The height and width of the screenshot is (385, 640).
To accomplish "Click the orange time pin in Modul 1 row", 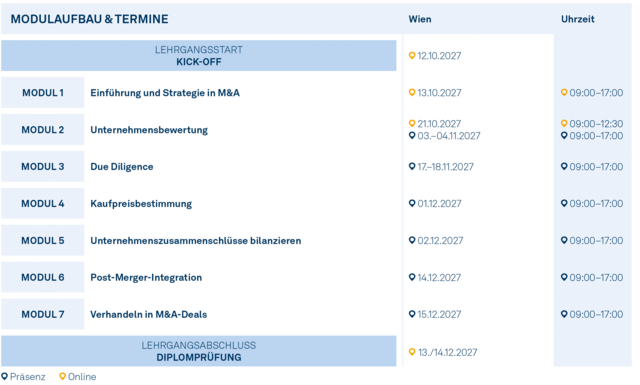I will tap(564, 92).
